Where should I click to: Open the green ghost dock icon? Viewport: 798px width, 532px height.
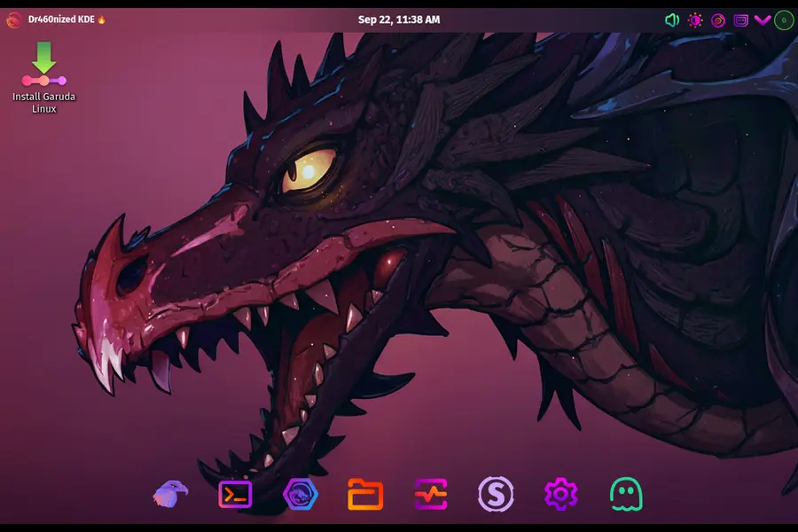coord(626,494)
